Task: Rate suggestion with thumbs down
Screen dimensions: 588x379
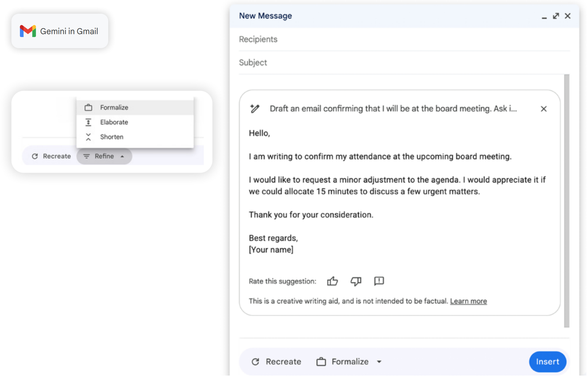Action: pos(355,281)
